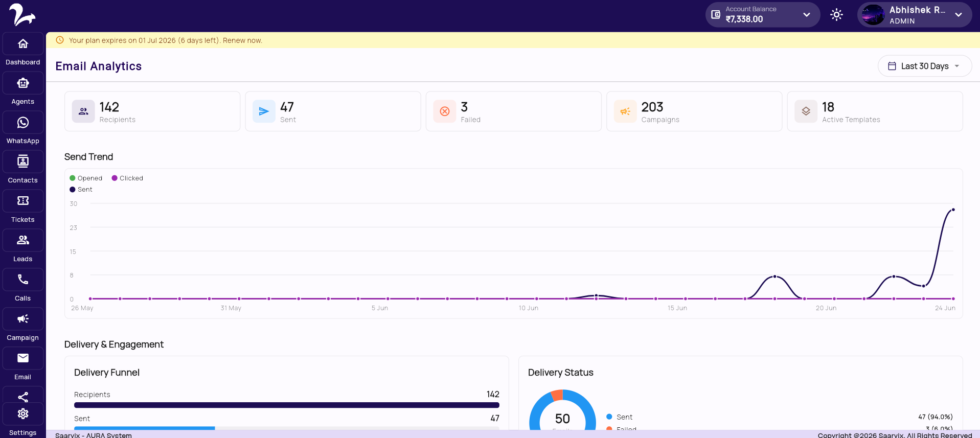The width and height of the screenshot is (980, 438).
Task: Click the WhatsApp label in sidebar
Action: tap(23, 141)
